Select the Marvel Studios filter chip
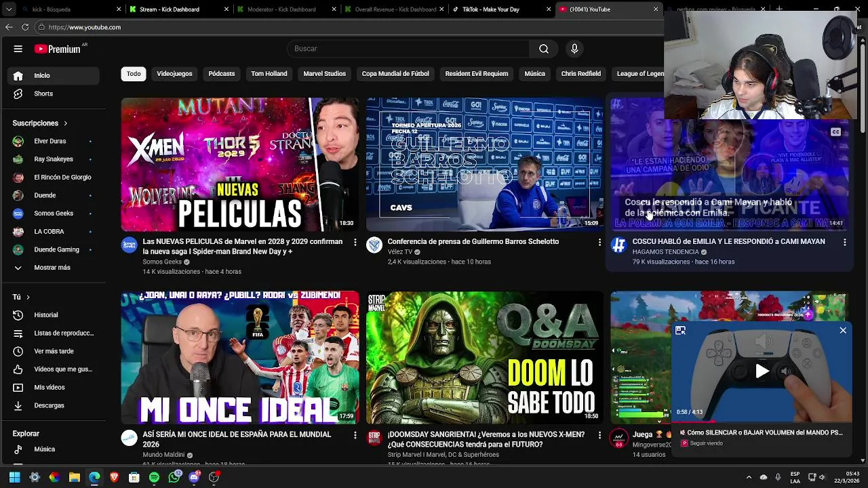The width and height of the screenshot is (868, 488). click(x=324, y=74)
